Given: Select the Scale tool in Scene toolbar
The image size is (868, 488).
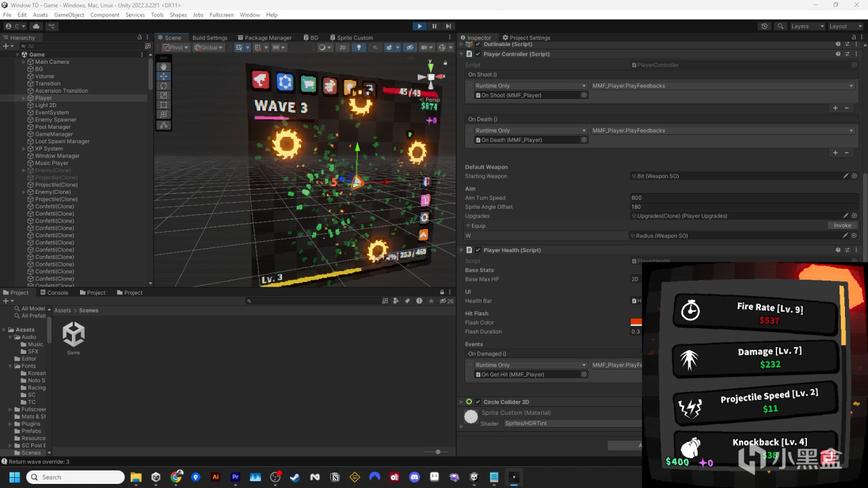Looking at the screenshot, I should pos(163,96).
